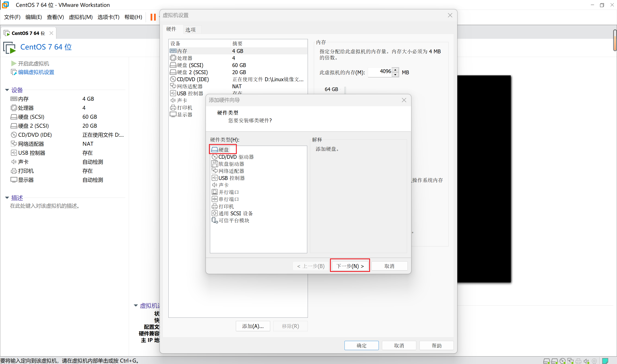
Task: Close the CentOS 7 64 位 tab
Action: pyautogui.click(x=51, y=33)
